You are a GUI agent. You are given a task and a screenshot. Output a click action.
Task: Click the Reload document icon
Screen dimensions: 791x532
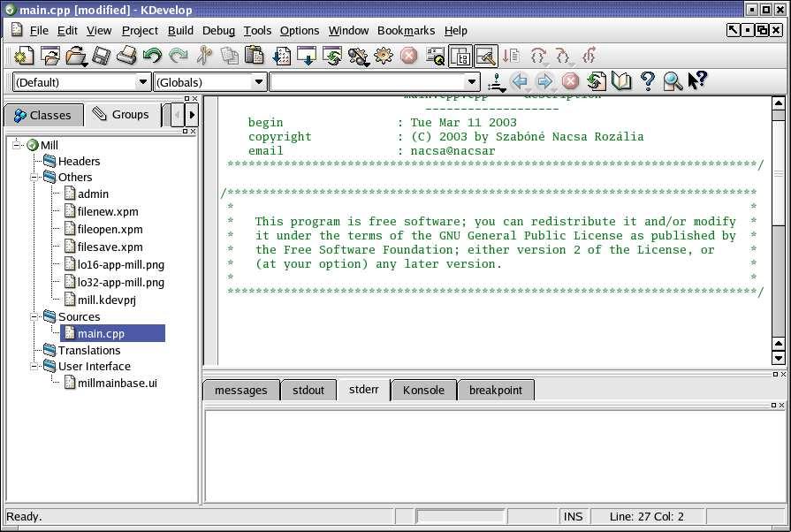[x=597, y=81]
